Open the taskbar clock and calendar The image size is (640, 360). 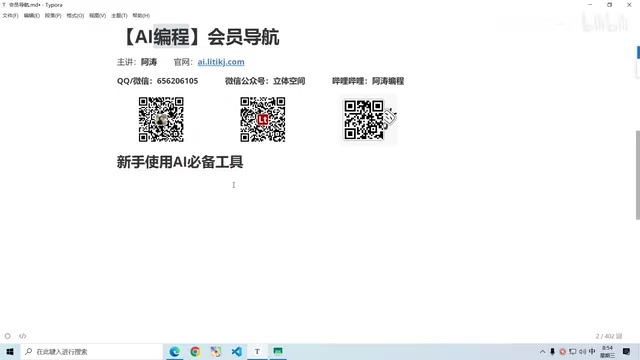(x=607, y=351)
